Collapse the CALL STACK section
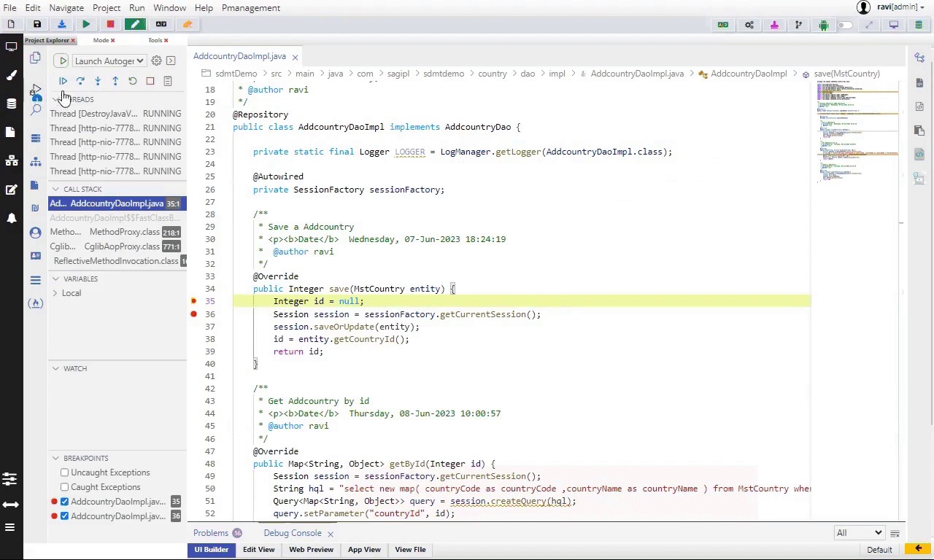Screen dimensions: 934x560 [x=55, y=189]
